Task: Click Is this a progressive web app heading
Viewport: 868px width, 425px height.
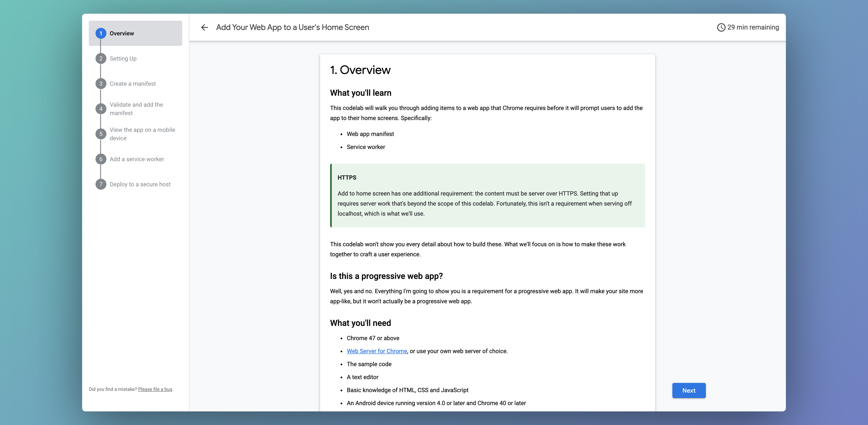Action: [386, 276]
